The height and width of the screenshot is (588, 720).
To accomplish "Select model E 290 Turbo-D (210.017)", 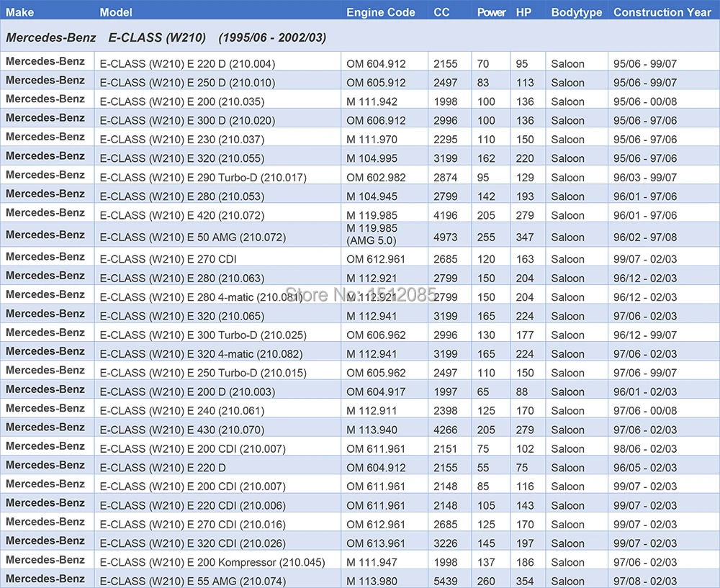I will click(x=203, y=177).
